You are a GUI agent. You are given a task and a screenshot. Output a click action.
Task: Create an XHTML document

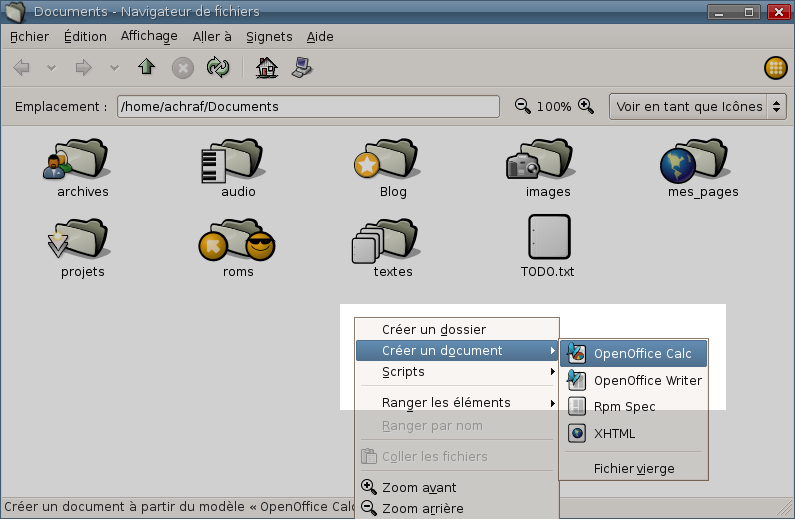[633, 433]
